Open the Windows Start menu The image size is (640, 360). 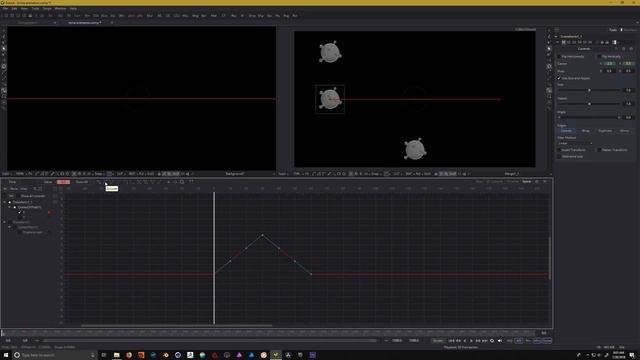6,355
